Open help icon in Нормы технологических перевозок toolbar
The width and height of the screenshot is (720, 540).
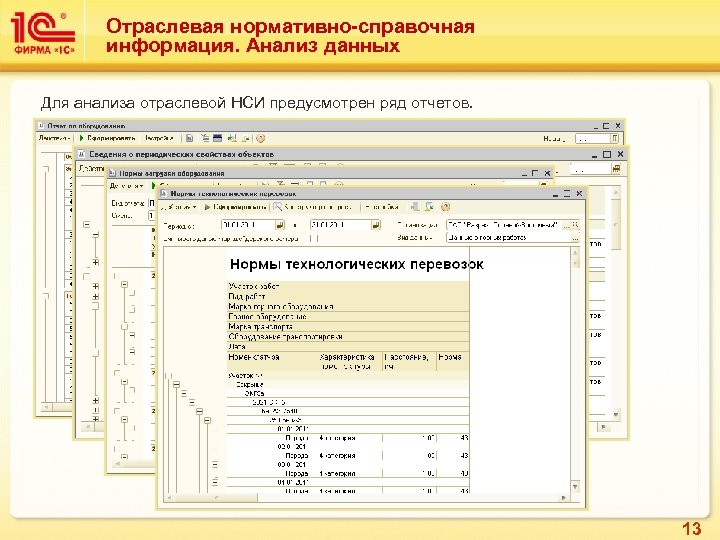[x=445, y=207]
